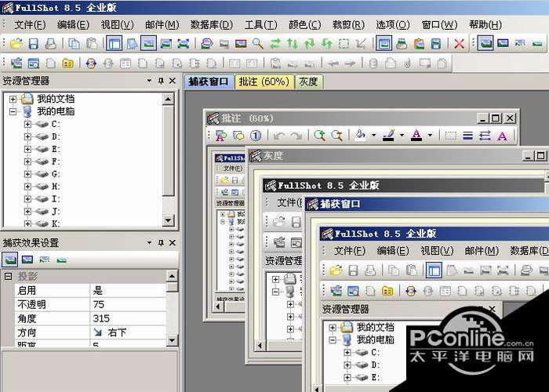The width and height of the screenshot is (549, 392).
Task: Click the red X delete icon
Action: click(x=459, y=43)
